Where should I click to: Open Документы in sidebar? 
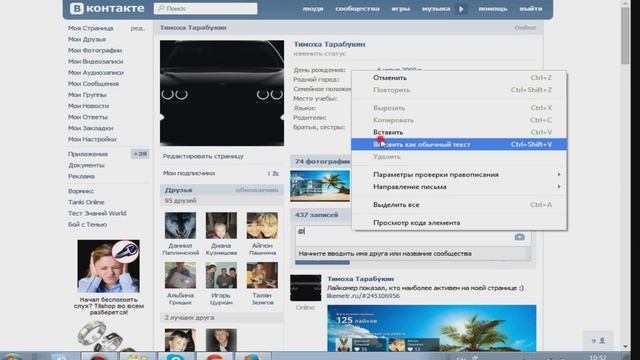(x=86, y=165)
